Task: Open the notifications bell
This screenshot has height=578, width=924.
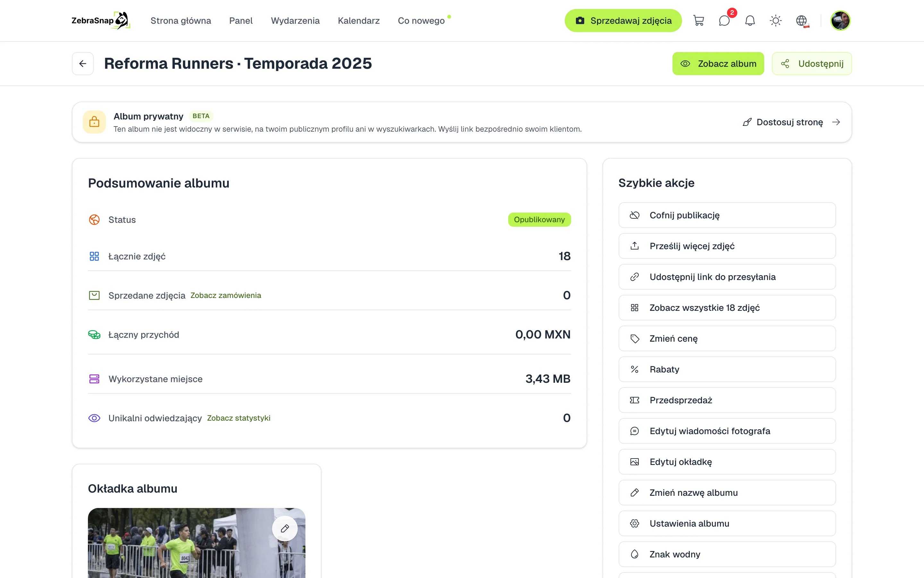Action: coord(750,21)
